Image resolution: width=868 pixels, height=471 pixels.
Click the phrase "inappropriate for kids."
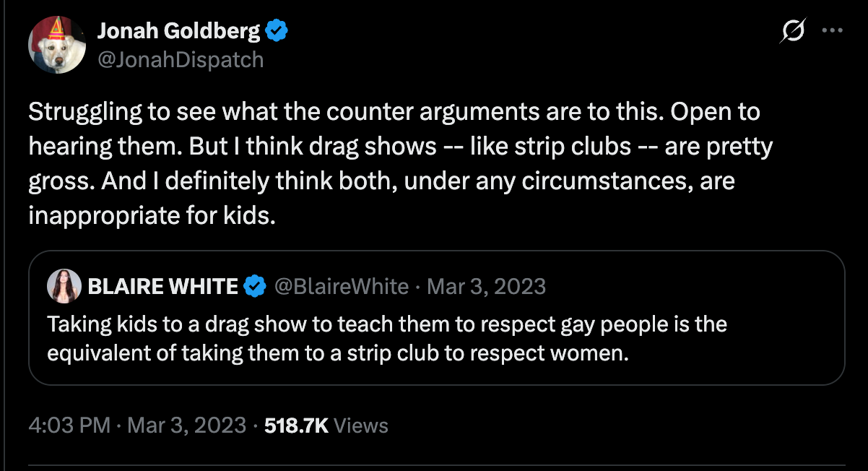tap(152, 215)
